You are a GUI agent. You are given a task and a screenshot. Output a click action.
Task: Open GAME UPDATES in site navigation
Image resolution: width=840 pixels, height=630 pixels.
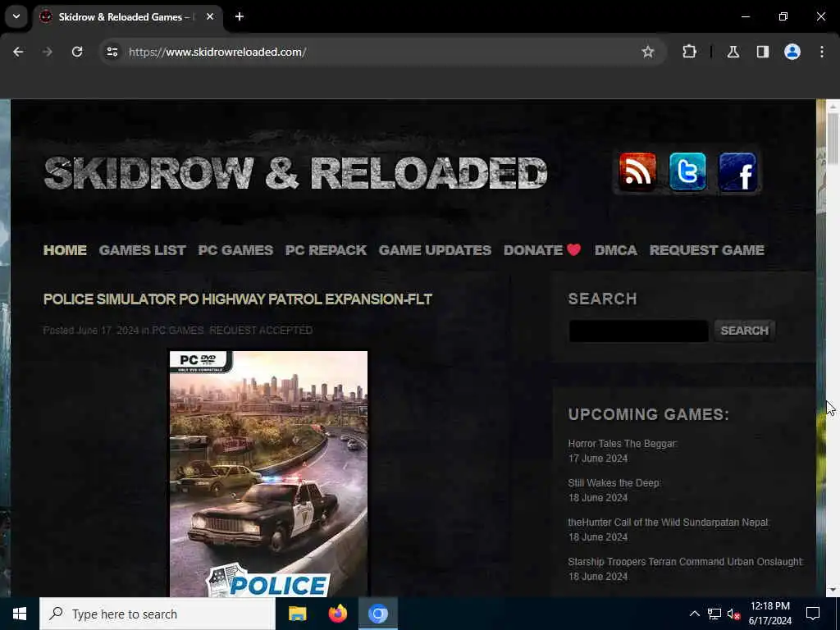point(435,250)
